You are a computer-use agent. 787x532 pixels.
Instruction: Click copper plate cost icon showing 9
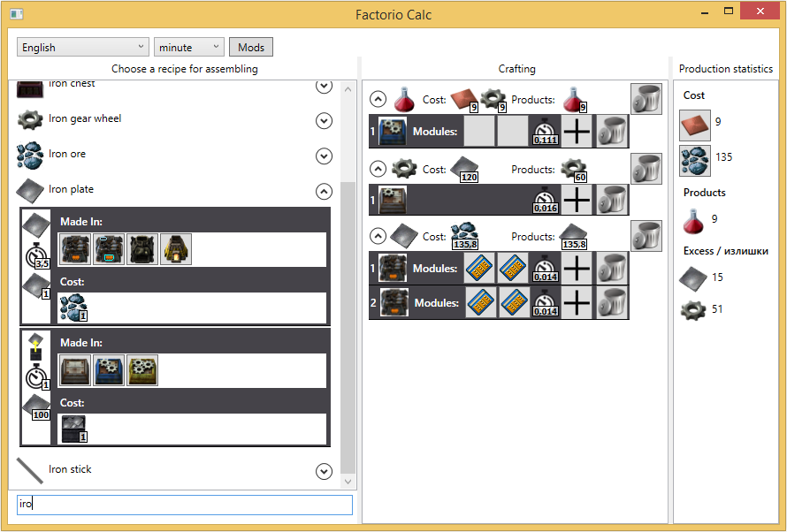coord(464,100)
